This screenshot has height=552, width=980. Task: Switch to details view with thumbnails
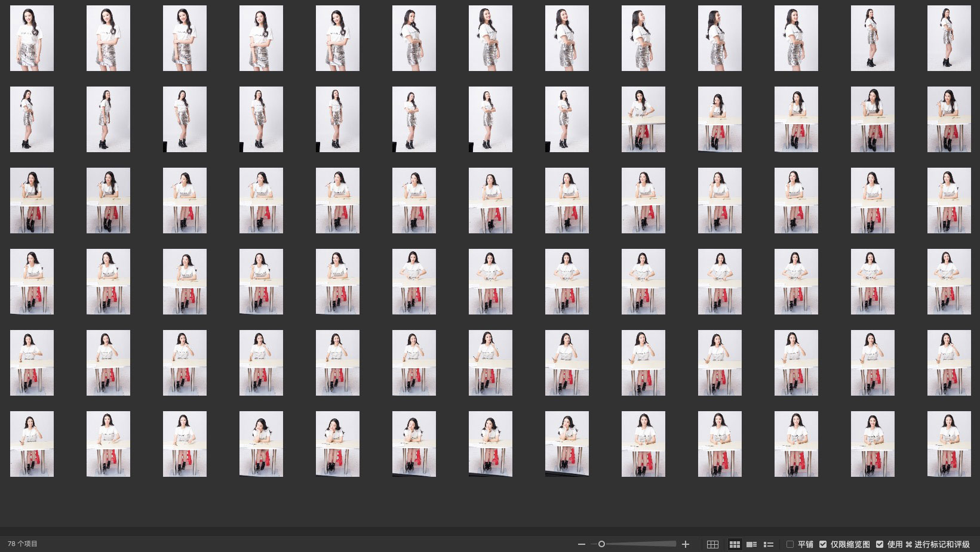(x=752, y=544)
